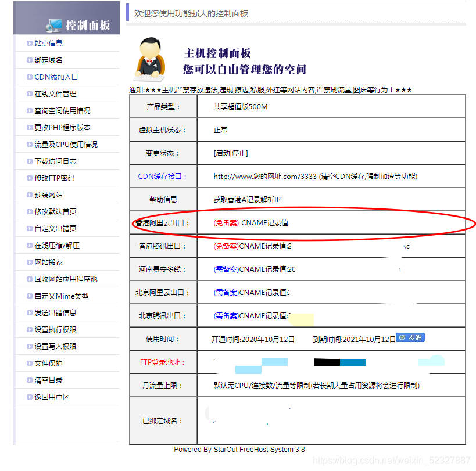Select 回收网站应用程序池
Viewport: 476px width, 471px height.
(x=66, y=279)
